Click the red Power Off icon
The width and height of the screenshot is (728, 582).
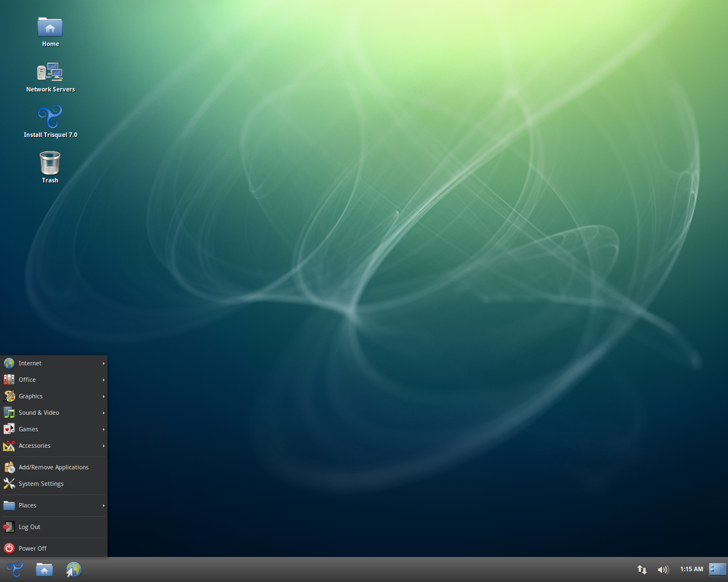(9, 548)
